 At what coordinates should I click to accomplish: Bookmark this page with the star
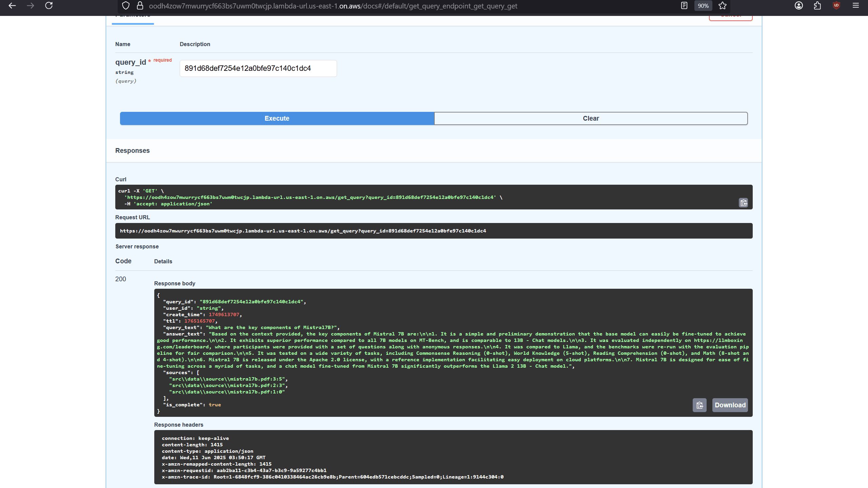[x=723, y=6]
